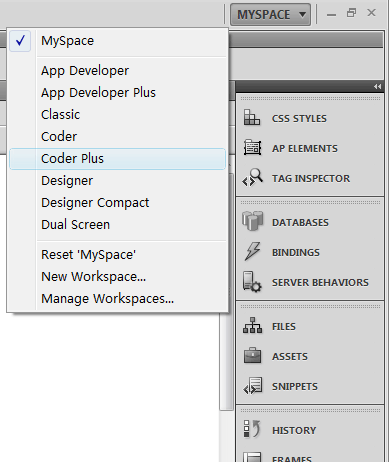389x462 pixels.
Task: Open the History panel icon
Action: pos(252,429)
